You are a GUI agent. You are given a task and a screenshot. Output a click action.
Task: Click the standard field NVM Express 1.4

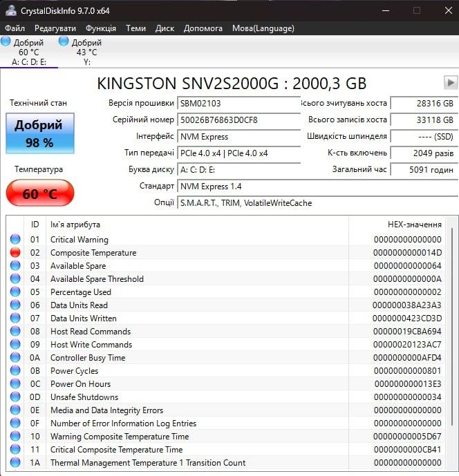(317, 186)
